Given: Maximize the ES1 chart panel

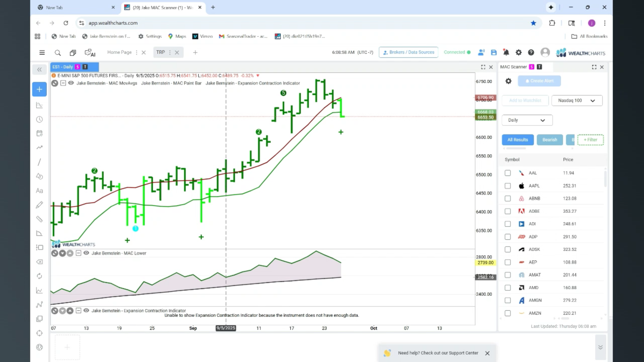Looking at the screenshot, I should [x=483, y=67].
